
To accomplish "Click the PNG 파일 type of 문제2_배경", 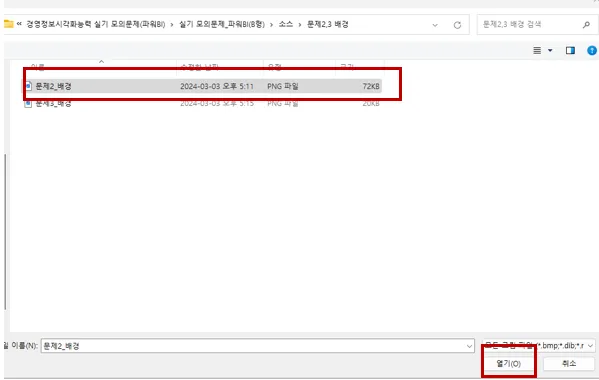I will point(283,86).
